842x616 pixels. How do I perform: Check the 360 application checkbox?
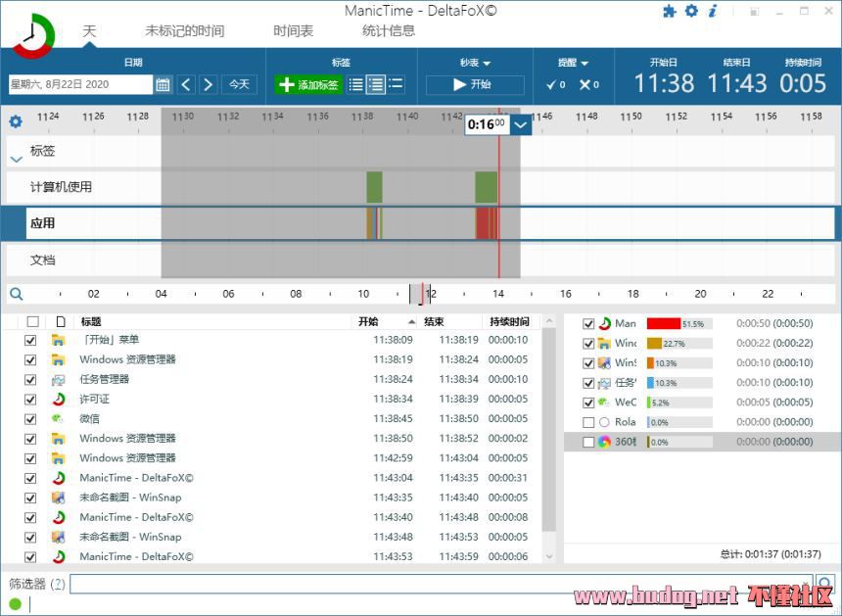coord(588,442)
